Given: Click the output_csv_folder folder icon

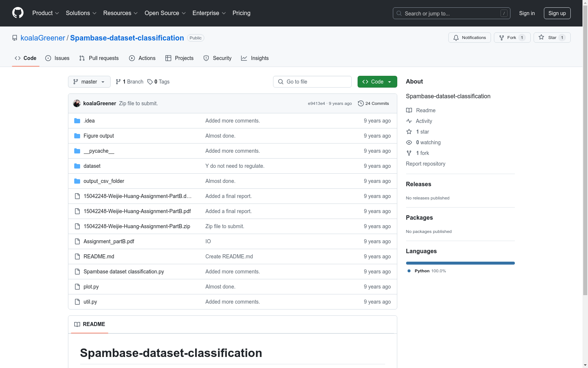Looking at the screenshot, I should tap(77, 181).
